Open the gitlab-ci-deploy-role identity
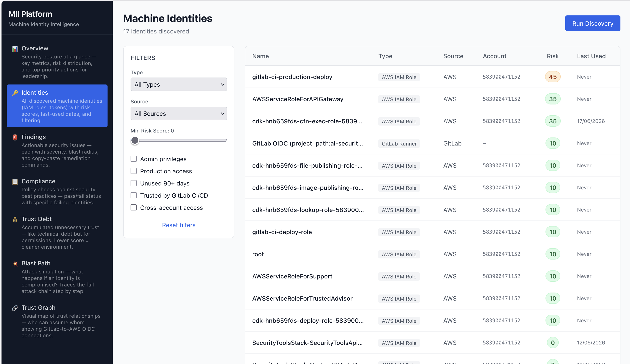The width and height of the screenshot is (630, 364). pyautogui.click(x=432, y=232)
